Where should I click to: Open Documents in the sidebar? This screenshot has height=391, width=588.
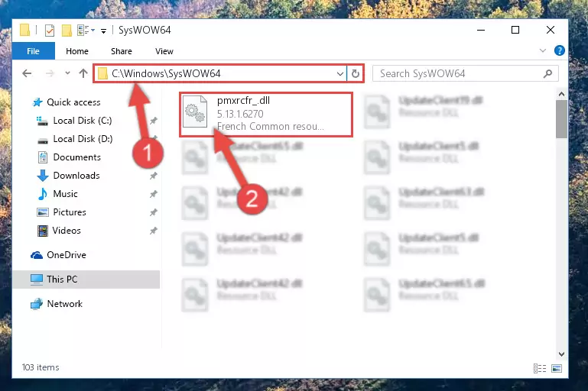point(77,157)
